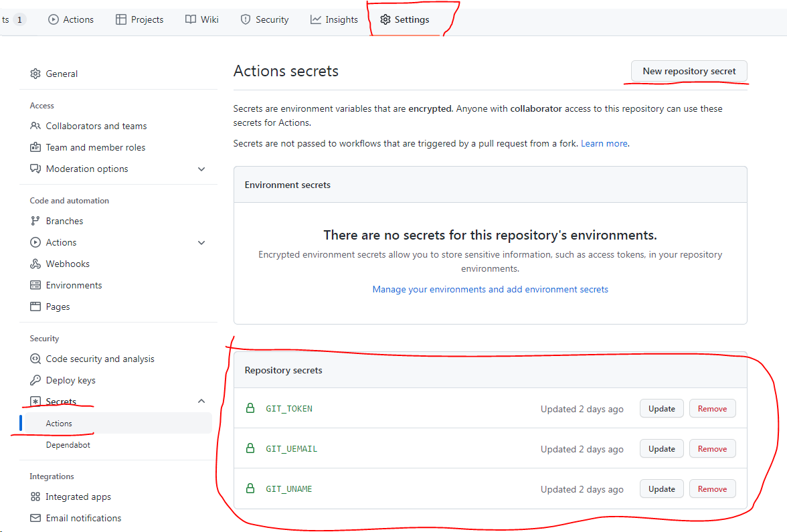787x532 pixels.
Task: Click the Email notifications envelope icon
Action: point(35,518)
